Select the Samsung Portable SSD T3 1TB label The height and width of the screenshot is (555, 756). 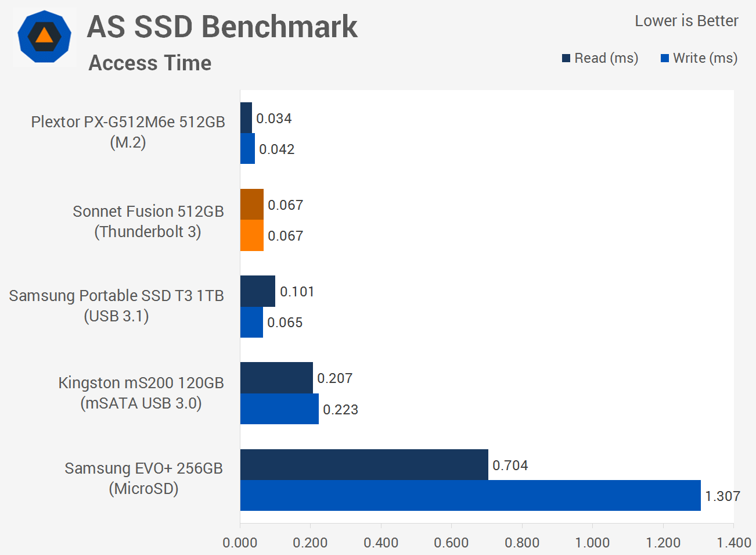(117, 306)
